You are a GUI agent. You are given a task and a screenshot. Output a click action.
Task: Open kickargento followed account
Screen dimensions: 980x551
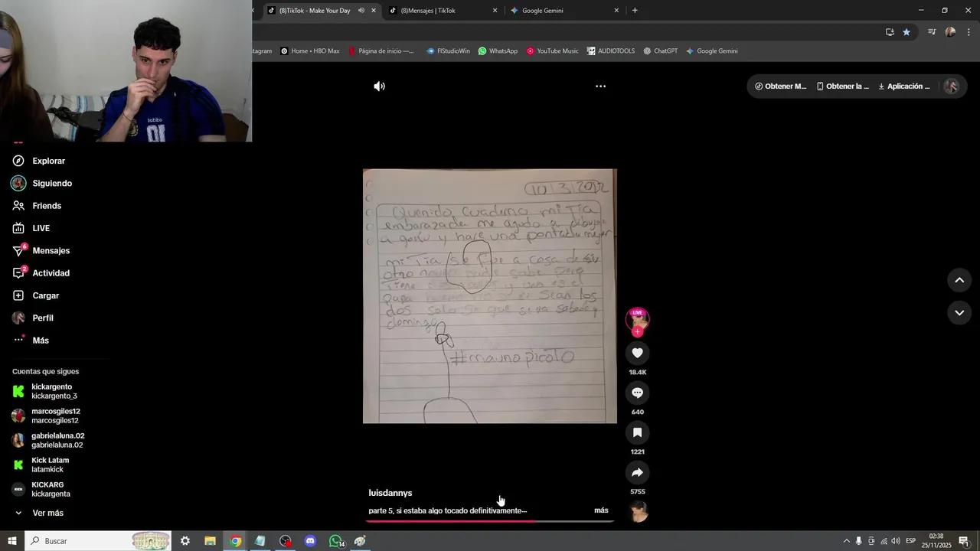click(54, 391)
